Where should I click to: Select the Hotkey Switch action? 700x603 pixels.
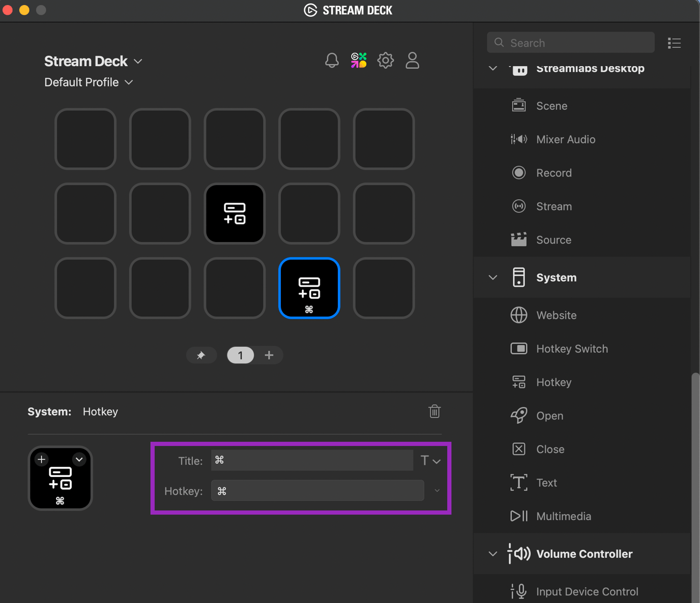tap(572, 349)
